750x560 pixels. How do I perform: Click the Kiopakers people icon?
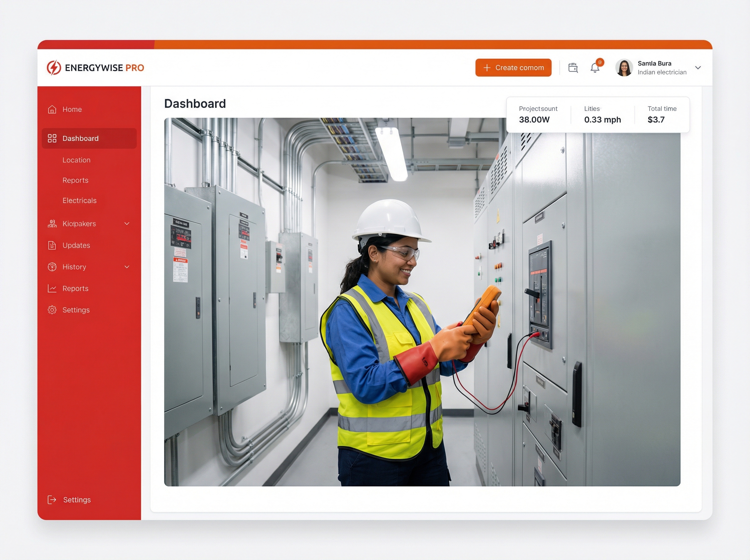(52, 224)
